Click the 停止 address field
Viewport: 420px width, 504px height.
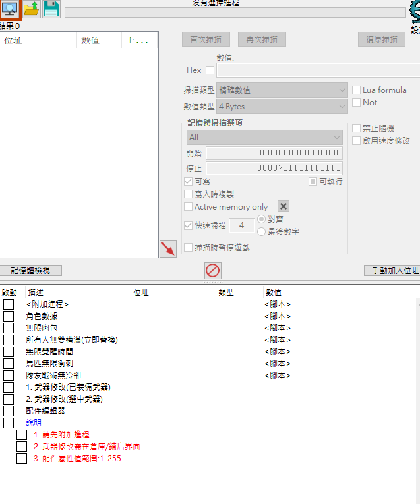pos(274,168)
